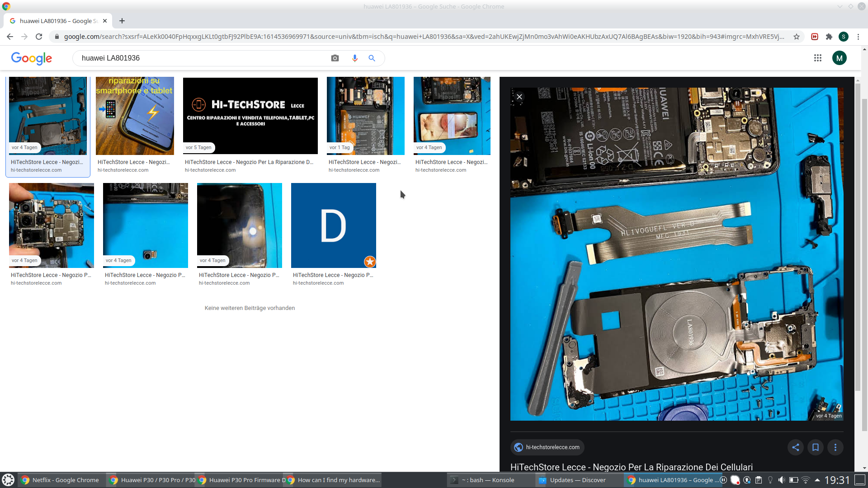This screenshot has height=488, width=868.
Task: Select the small camera module on blue mat thumbnail
Action: pyautogui.click(x=146, y=225)
